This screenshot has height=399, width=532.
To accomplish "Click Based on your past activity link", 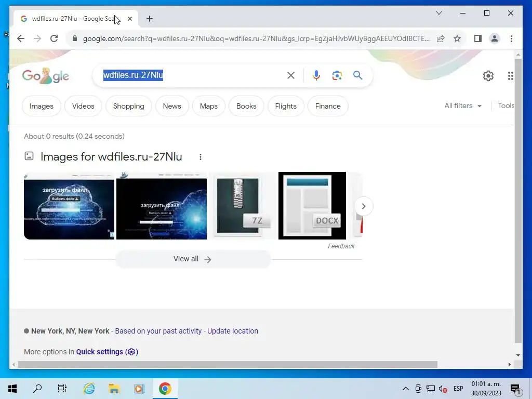I will [x=158, y=331].
